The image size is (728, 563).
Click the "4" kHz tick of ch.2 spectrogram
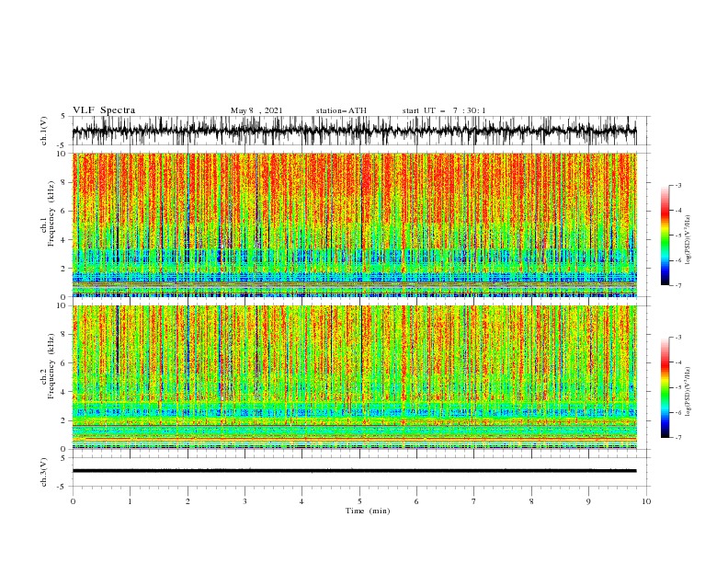pos(65,392)
